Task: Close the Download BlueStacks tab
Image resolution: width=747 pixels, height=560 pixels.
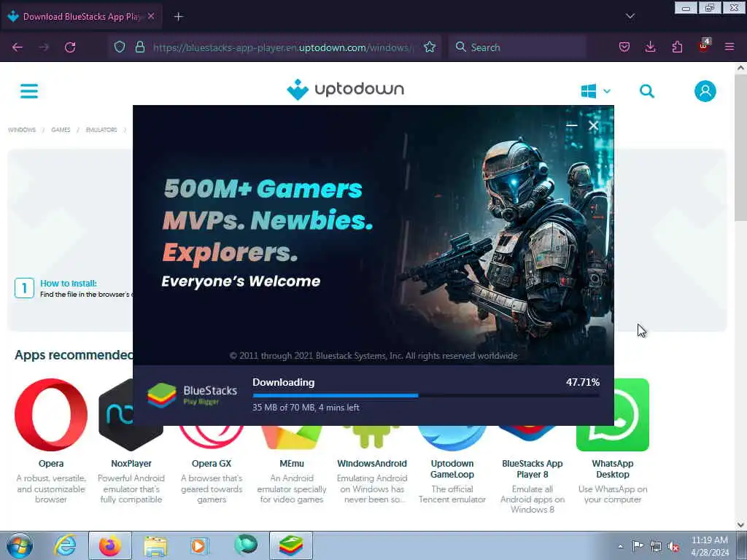Action: [x=151, y=16]
